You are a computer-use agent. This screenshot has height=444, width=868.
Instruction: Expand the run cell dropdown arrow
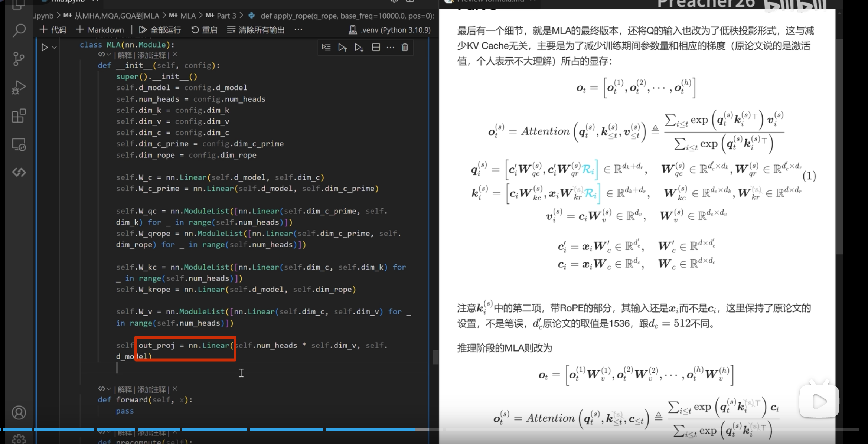tap(55, 48)
